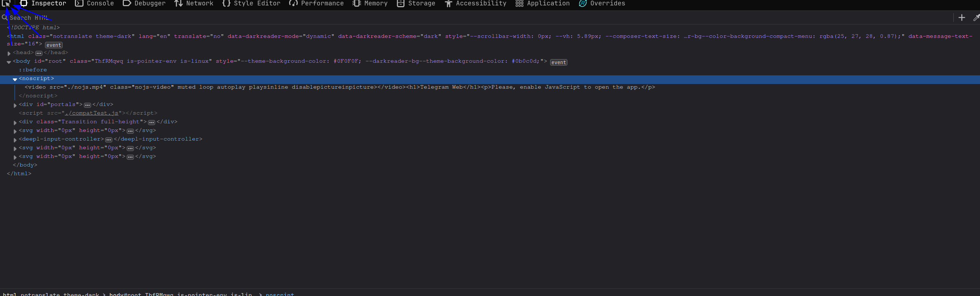This screenshot has height=296, width=980.
Task: Focus the Search HTML field
Action: coord(476,18)
